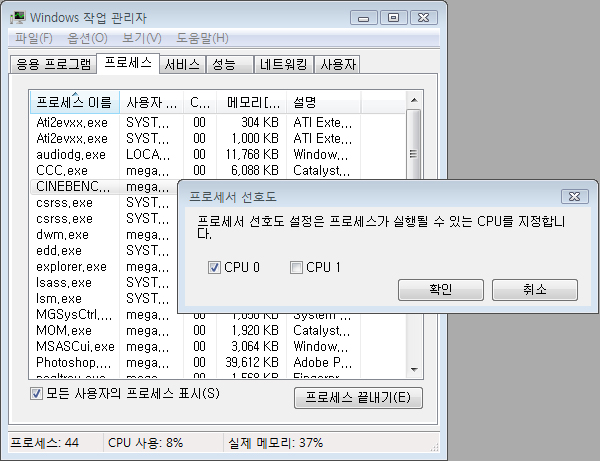This screenshot has height=461, width=600.
Task: Select the explorer.exe process row
Action: (104, 267)
